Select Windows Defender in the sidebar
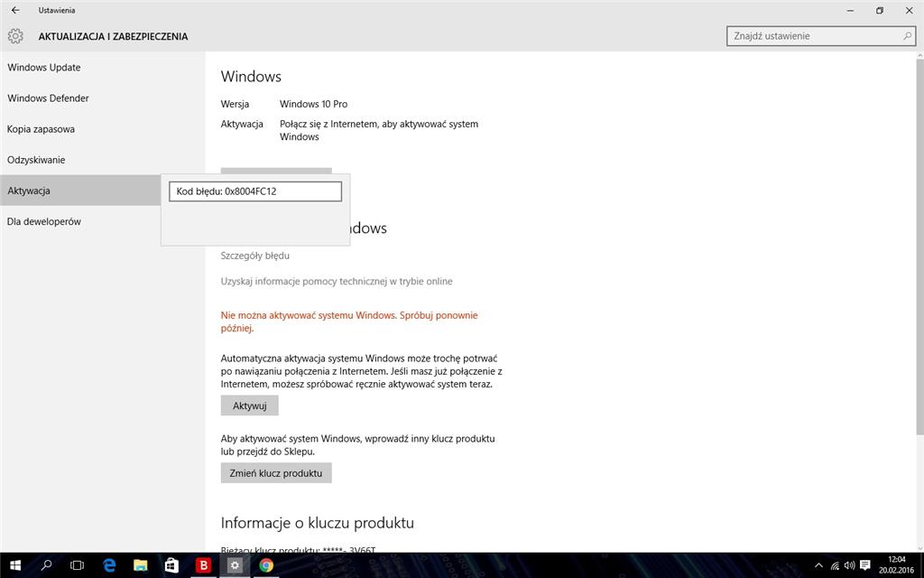The width and height of the screenshot is (924, 578). 103,98
